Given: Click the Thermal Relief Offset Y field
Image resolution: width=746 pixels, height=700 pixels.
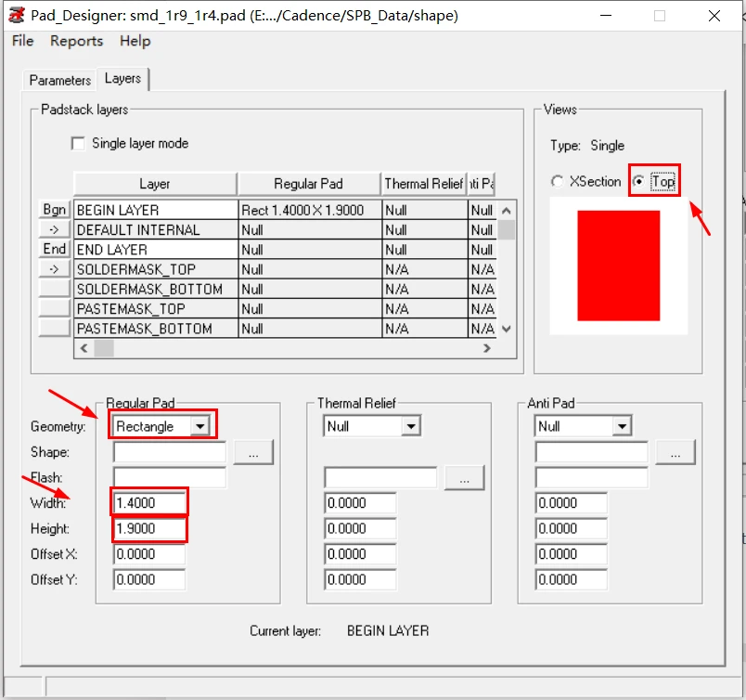Looking at the screenshot, I should 360,580.
